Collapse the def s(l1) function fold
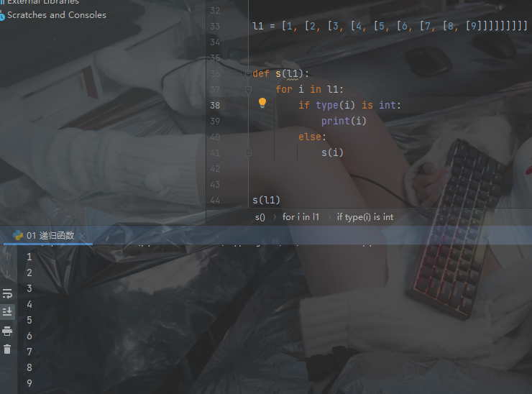This screenshot has width=532, height=394. [248, 73]
